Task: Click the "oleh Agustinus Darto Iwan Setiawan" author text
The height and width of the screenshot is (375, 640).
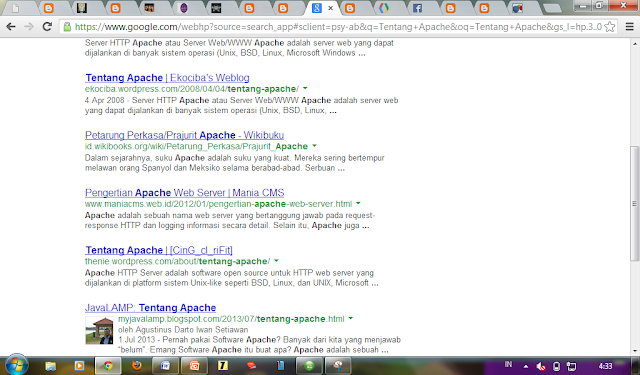Action: tap(183, 329)
